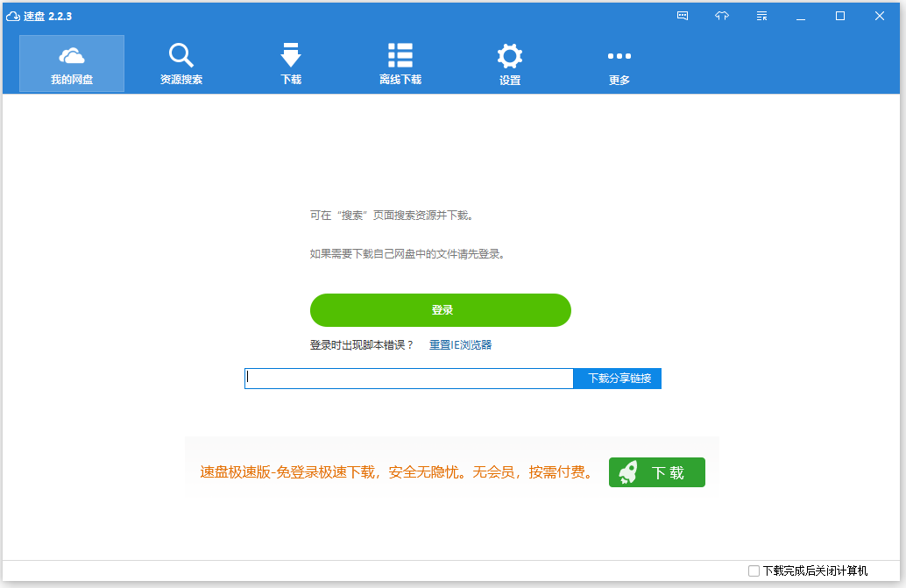This screenshot has width=906, height=588.
Task: Click the rocket icon on download banner
Action: [628, 472]
